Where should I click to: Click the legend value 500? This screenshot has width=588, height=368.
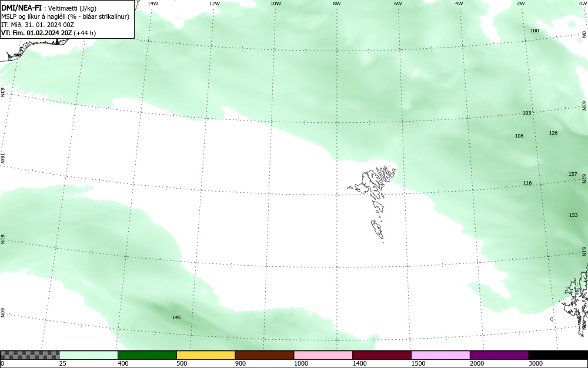point(182,363)
